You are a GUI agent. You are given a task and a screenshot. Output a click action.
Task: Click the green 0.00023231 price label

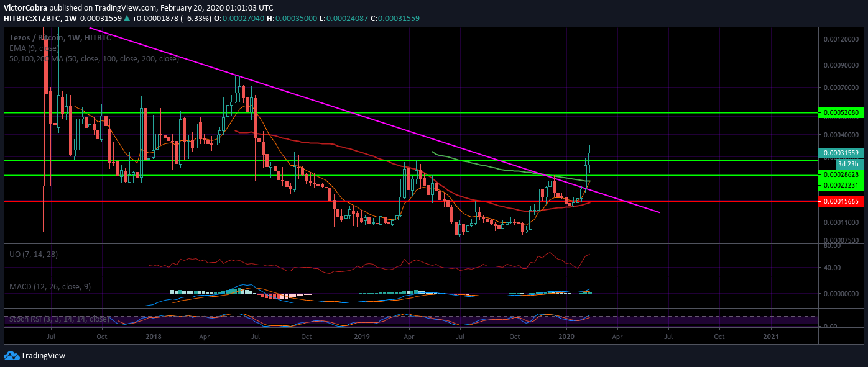[841, 185]
